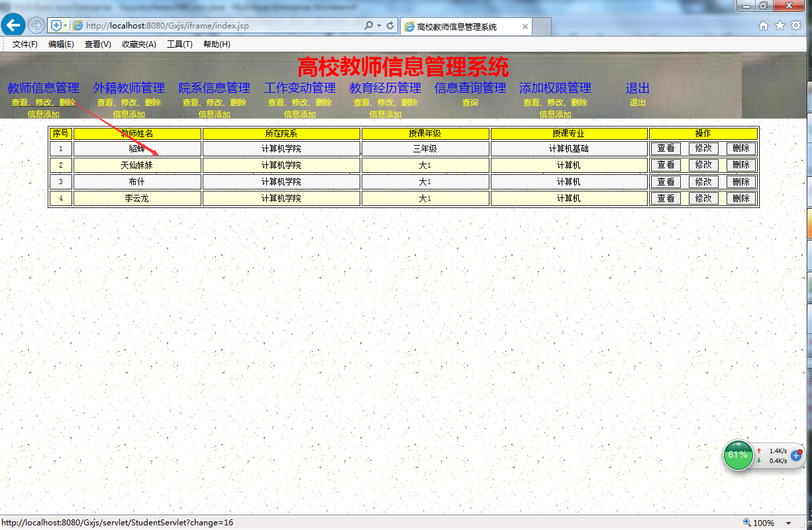
Task: Click 查看、修改、删除 under 教师信息管理
Action: [43, 103]
